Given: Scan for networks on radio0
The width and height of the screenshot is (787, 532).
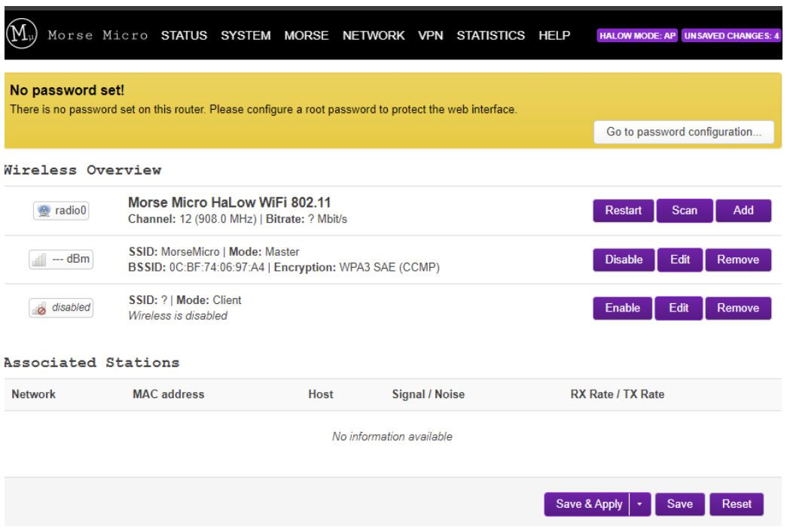Looking at the screenshot, I should click(685, 211).
